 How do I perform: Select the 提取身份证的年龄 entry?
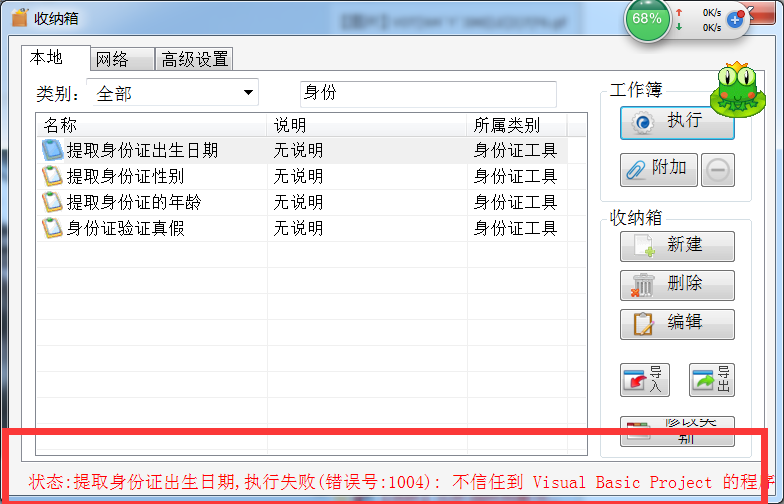coord(133,203)
